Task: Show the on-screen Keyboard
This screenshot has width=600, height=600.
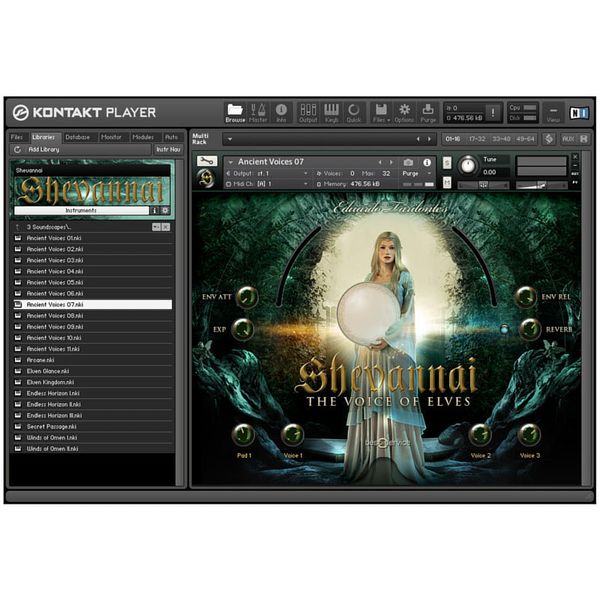Action: pos(331,113)
